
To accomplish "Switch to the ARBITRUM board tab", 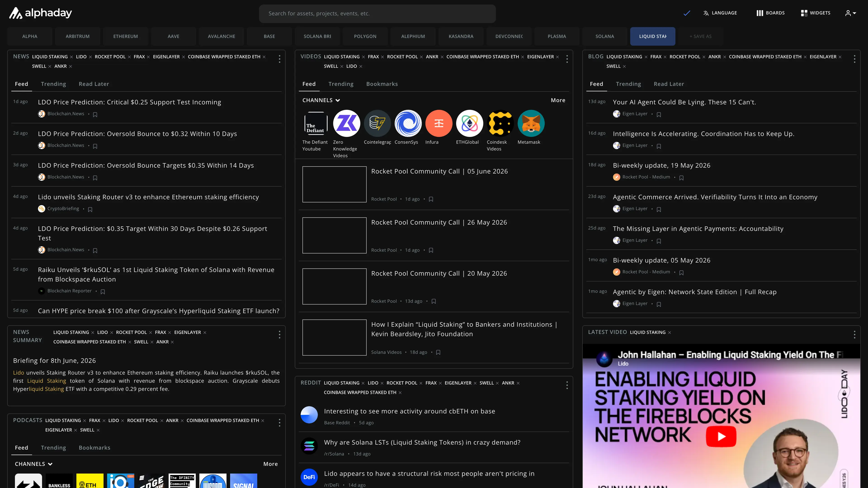I will click(78, 36).
